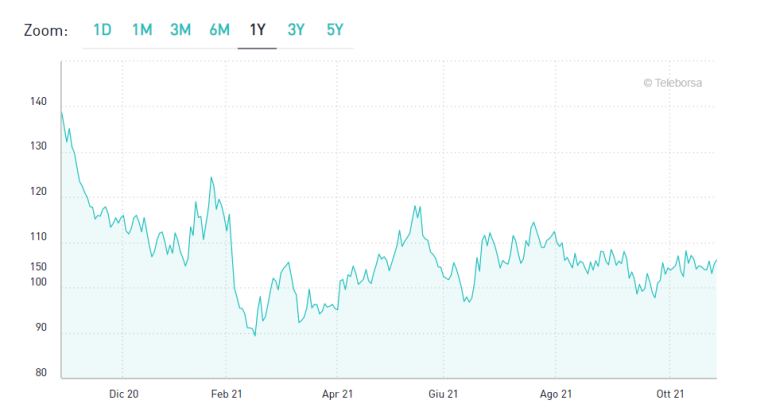Set zoom range to 3M

[180, 30]
